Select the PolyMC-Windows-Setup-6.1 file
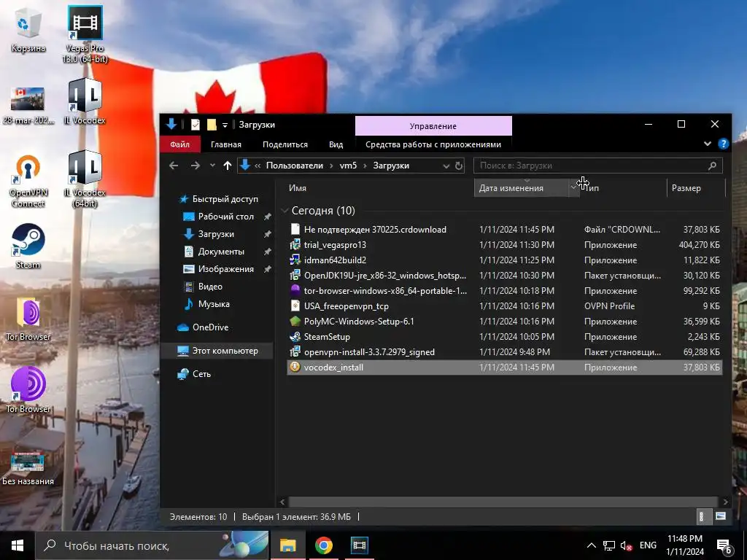 505,322
